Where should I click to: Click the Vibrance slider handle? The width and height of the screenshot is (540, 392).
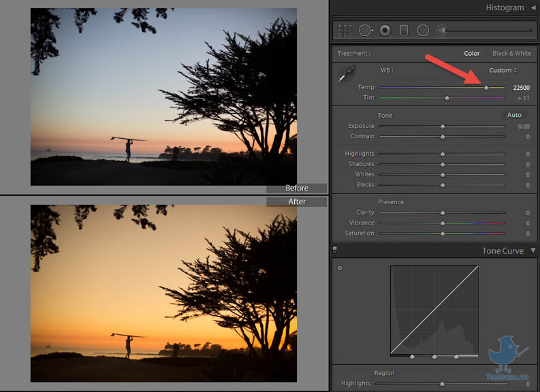coord(443,223)
